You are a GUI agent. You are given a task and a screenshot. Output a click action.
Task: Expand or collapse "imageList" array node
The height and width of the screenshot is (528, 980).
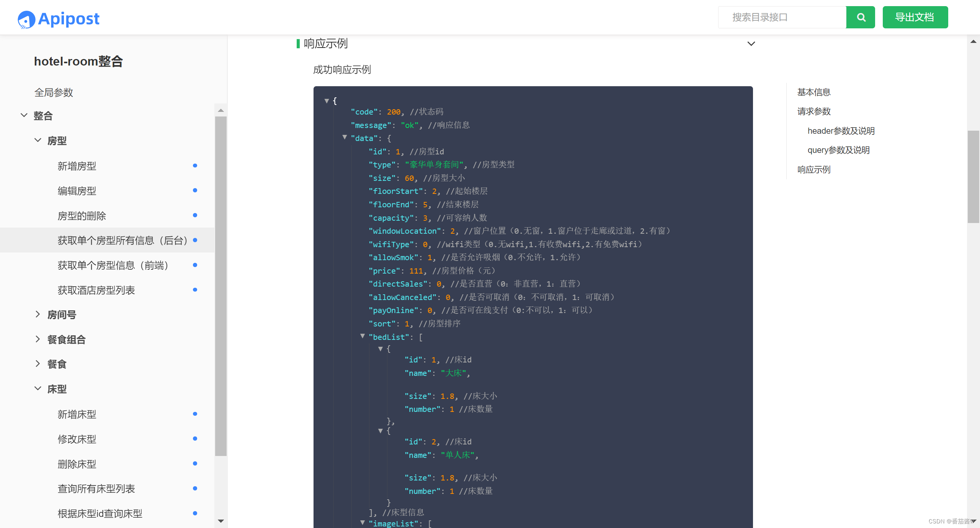[x=363, y=522]
